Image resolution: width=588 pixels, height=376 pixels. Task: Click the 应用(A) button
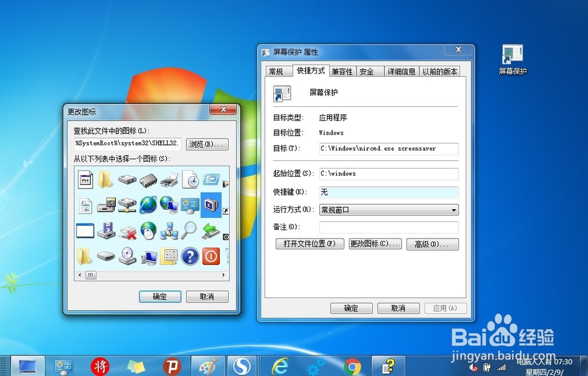click(x=446, y=308)
